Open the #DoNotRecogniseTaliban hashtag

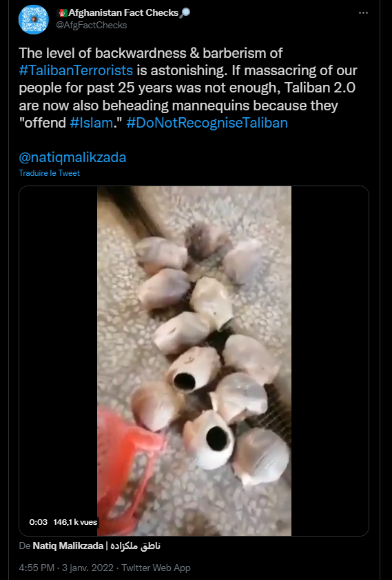click(207, 123)
